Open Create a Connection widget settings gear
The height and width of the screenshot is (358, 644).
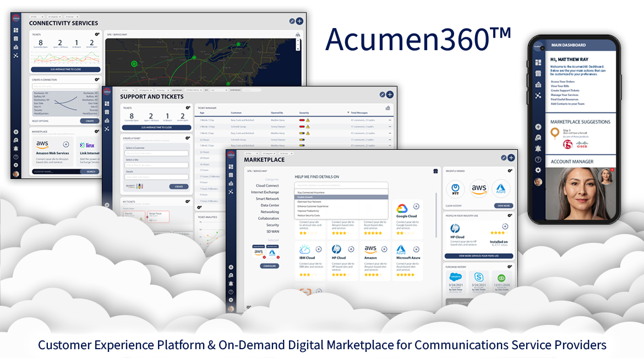[97, 80]
